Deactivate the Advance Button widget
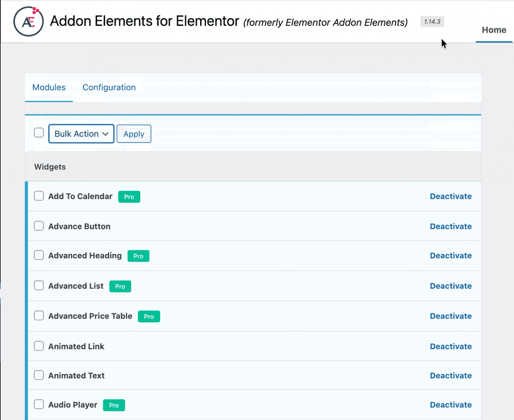The image size is (514, 420). click(451, 226)
